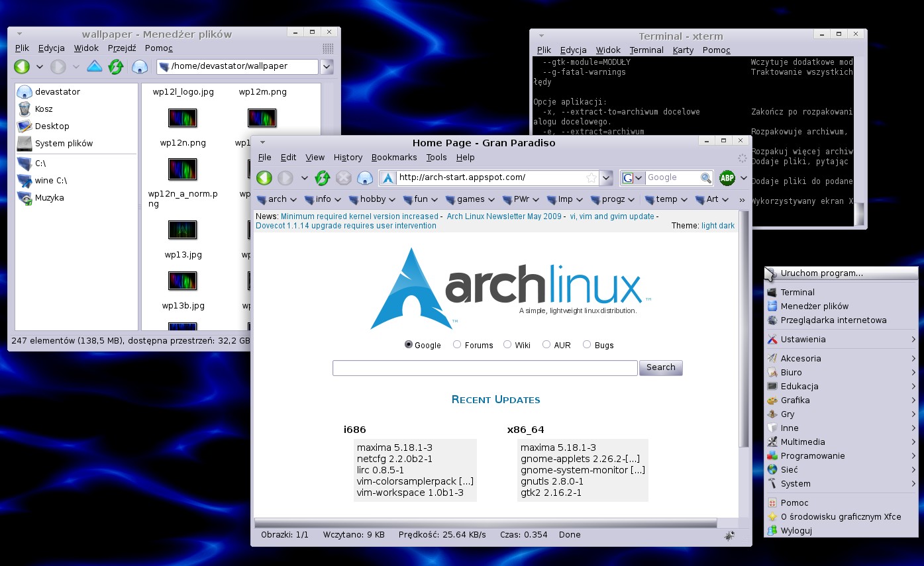
Task: Expand arch bookmarks folder
Action: pyautogui.click(x=276, y=199)
